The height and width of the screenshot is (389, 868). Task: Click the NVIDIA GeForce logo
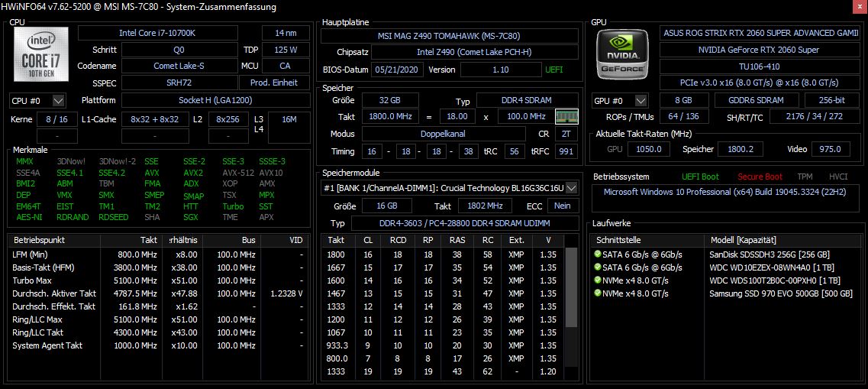[x=621, y=53]
